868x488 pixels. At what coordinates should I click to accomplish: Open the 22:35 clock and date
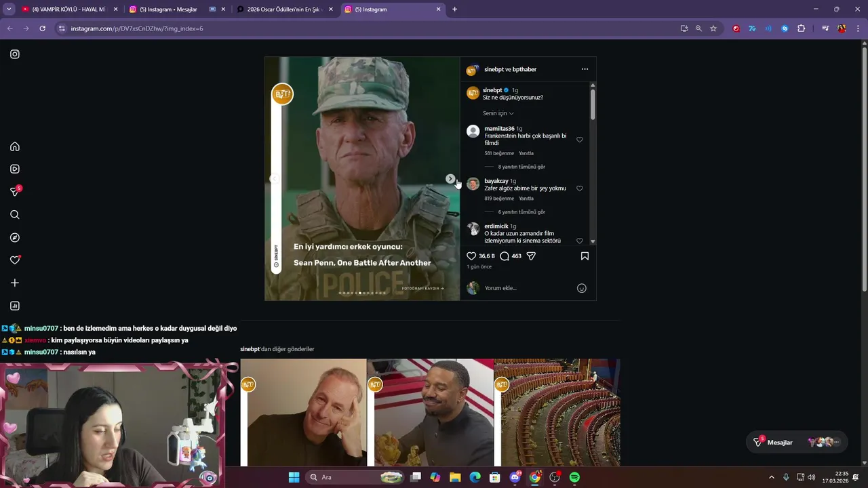click(835, 477)
